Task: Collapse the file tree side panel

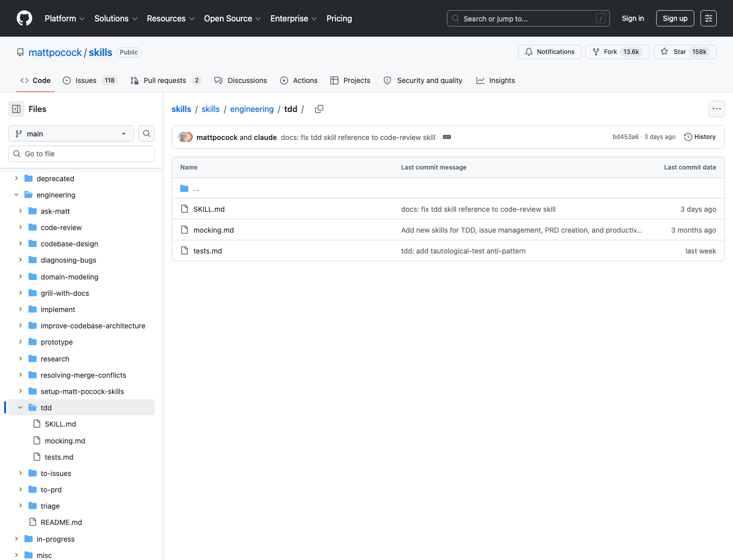Action: point(16,109)
